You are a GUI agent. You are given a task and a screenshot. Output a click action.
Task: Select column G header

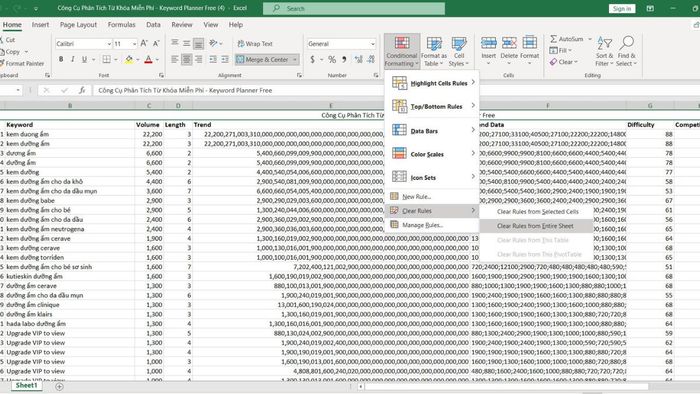coord(650,106)
